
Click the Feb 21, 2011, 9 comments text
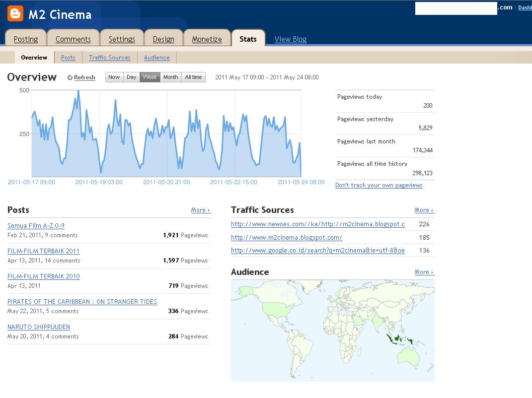pos(42,235)
